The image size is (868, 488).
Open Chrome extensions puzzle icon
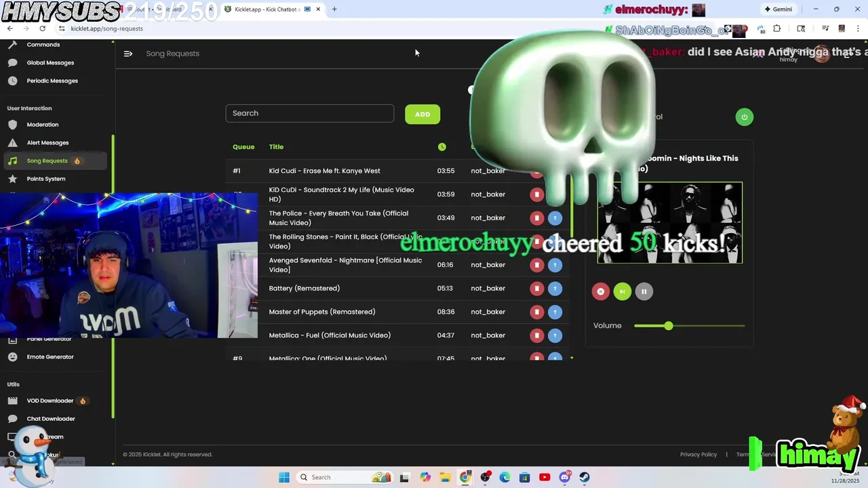pos(777,28)
